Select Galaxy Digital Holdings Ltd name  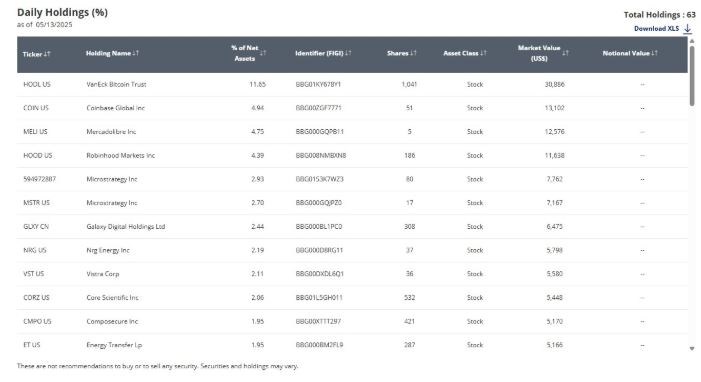[126, 226]
